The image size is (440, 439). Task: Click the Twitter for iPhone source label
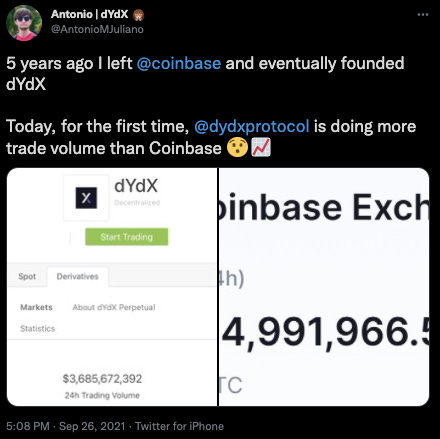(x=179, y=426)
